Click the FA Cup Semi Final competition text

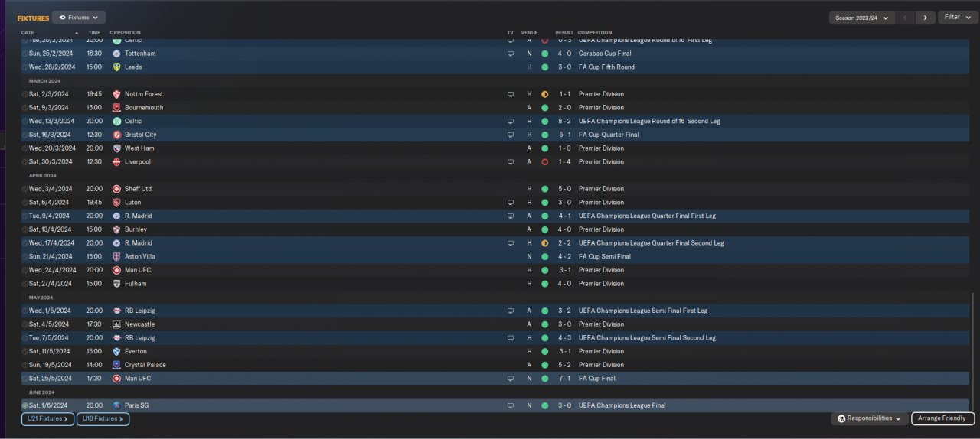click(605, 256)
